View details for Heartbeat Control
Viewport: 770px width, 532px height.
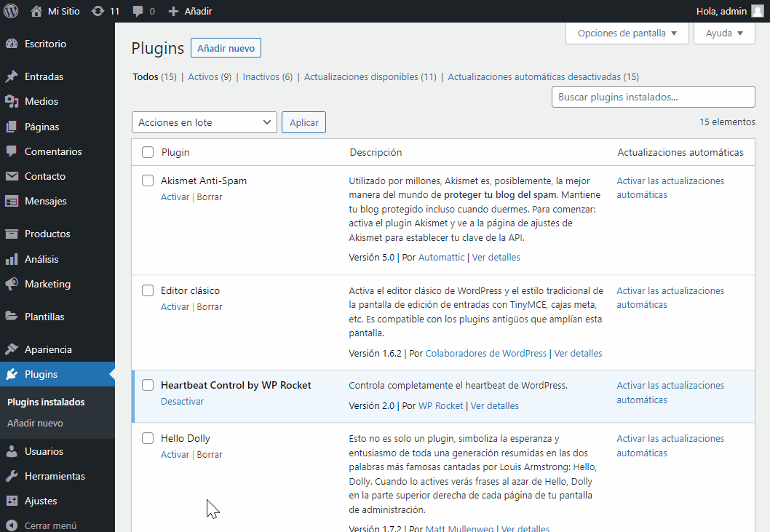tap(494, 406)
